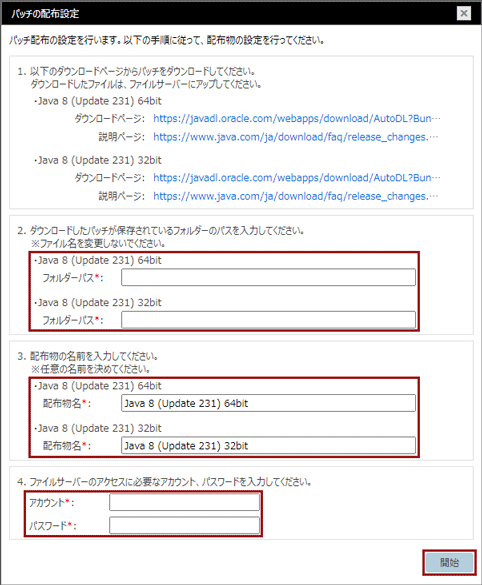The width and height of the screenshot is (482, 585).
Task: Select the パスワード input field
Action: 185,525
